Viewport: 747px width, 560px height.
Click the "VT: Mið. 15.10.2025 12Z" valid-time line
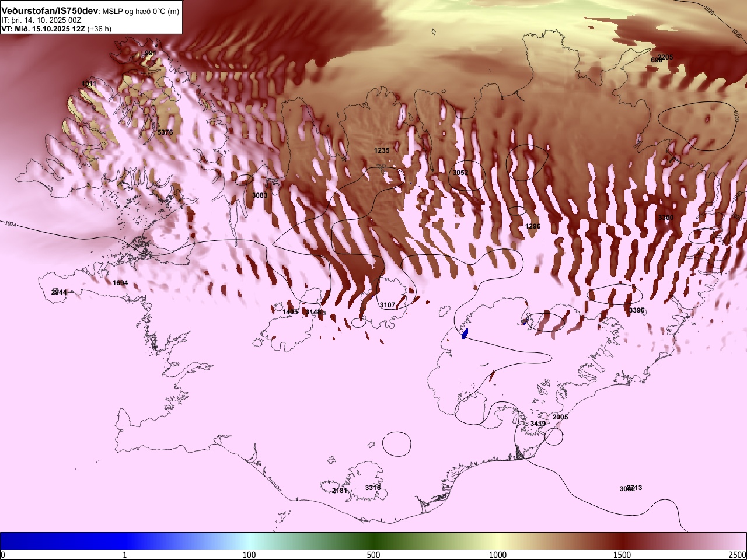pos(43,29)
